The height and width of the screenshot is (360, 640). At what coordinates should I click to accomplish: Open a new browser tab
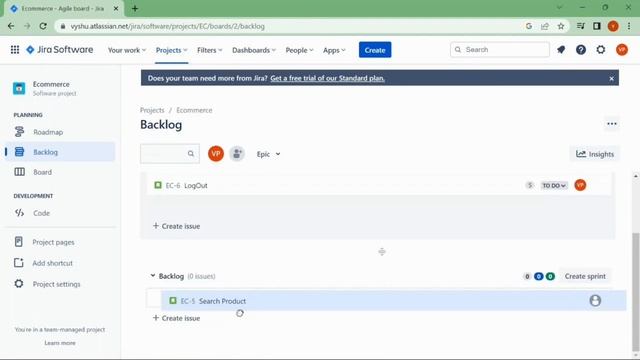coord(135,8)
